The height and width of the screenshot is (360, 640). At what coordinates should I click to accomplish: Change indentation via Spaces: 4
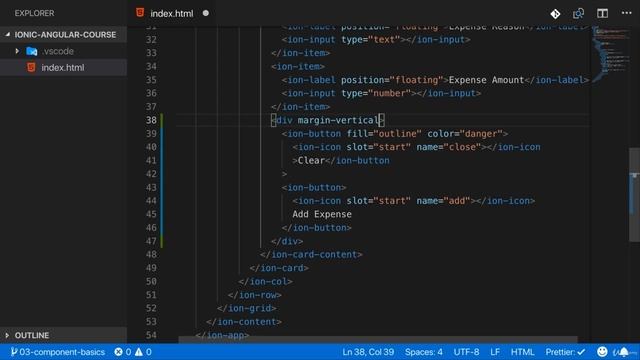tap(424, 352)
